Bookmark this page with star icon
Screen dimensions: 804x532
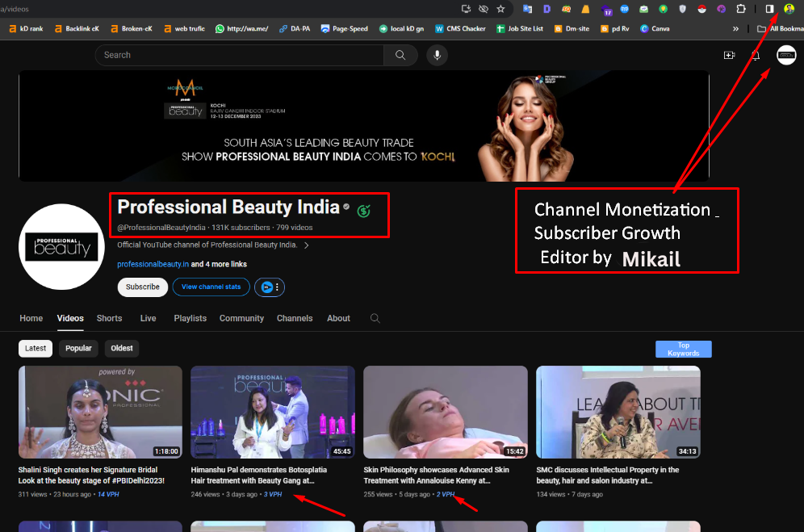click(x=501, y=9)
